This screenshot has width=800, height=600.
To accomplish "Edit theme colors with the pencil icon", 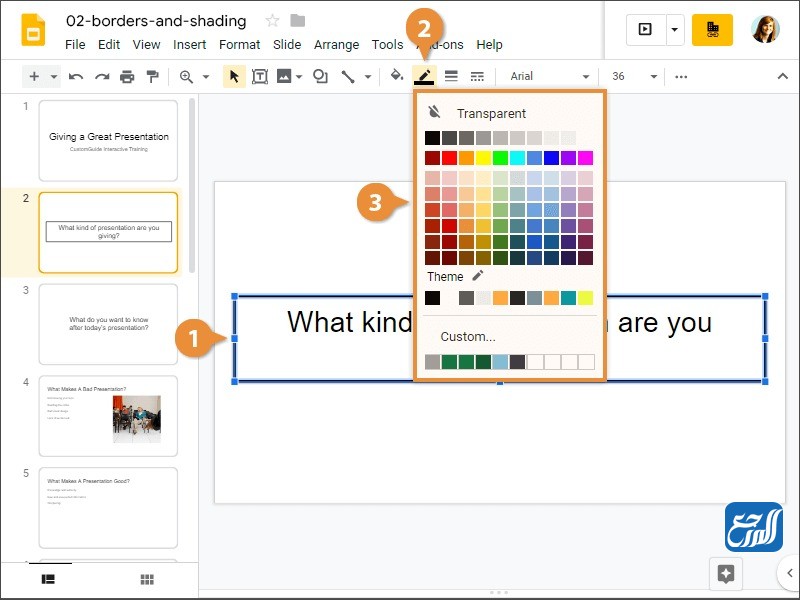I will pyautogui.click(x=478, y=276).
